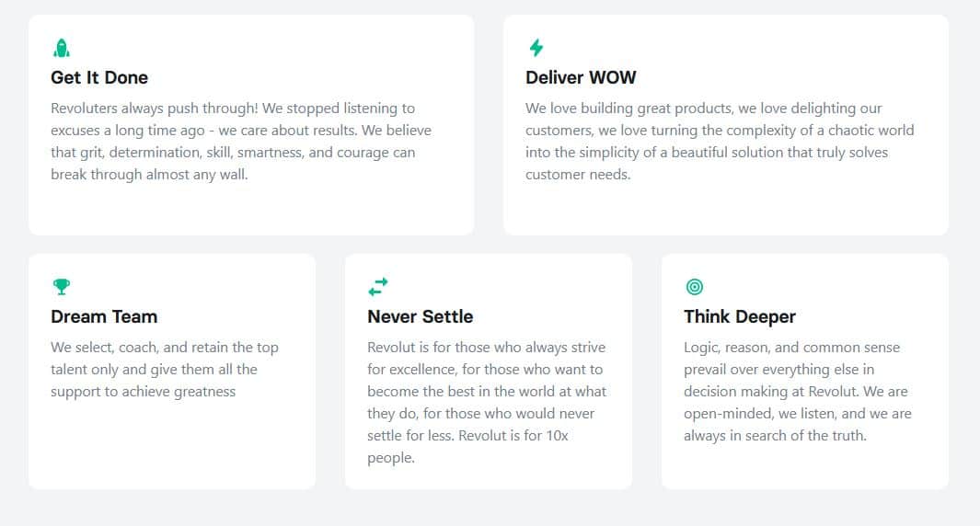Click the trophy icon above Dream Team

click(62, 287)
